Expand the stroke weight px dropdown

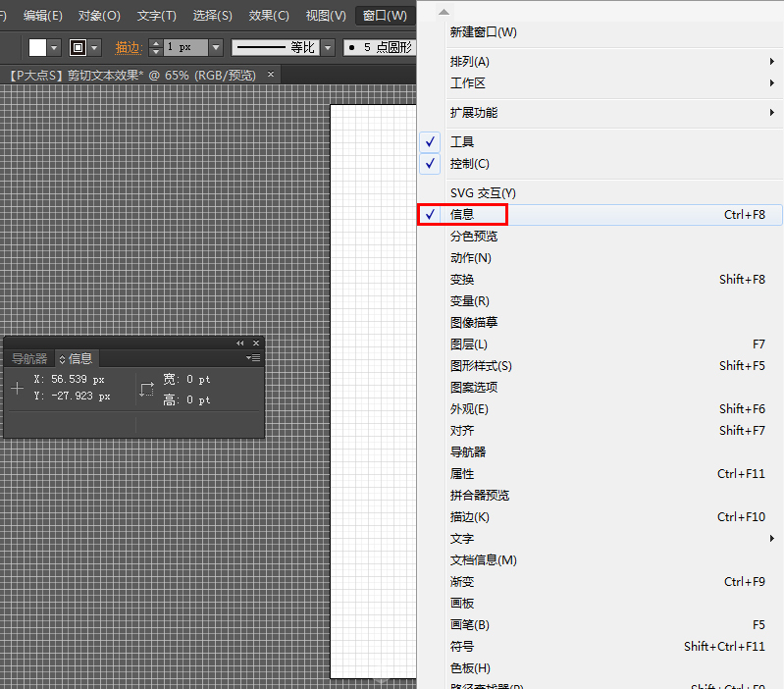[x=215, y=47]
